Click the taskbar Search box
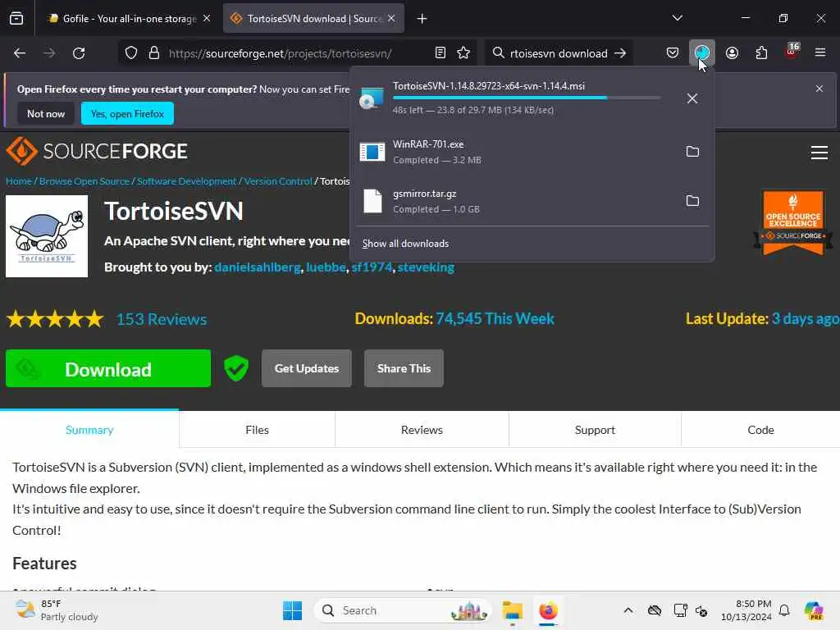Screen dimensions: 840x630 pyautogui.click(x=402, y=610)
